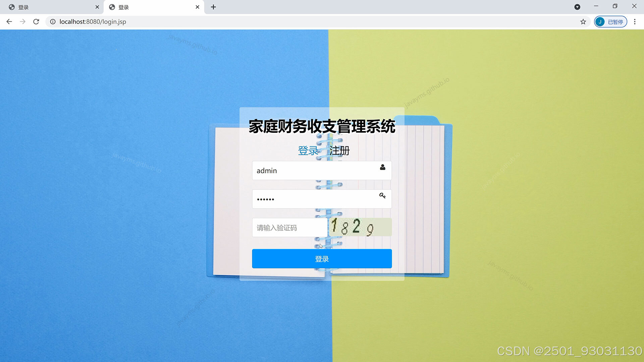644x362 pixels.
Task: Switch to the 注册 form tab
Action: point(339,151)
